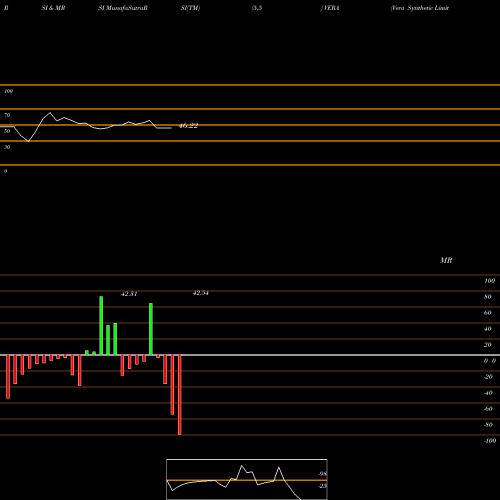This screenshot has height=500, width=500.
Task: Click the MR axis label -20
Action: [x=488, y=377]
